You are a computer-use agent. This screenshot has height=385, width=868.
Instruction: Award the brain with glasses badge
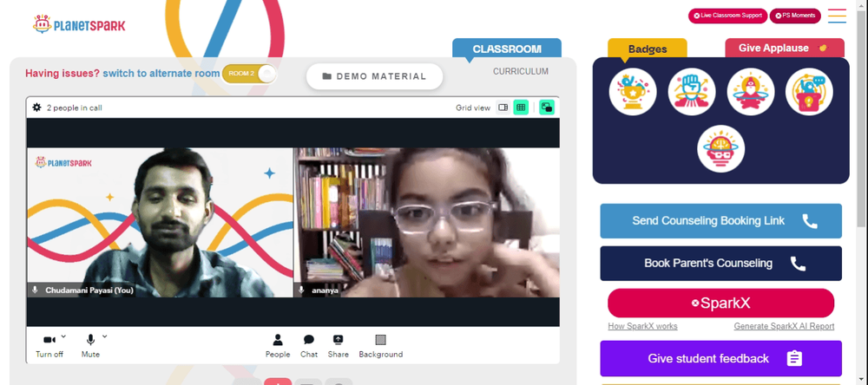[x=720, y=149]
